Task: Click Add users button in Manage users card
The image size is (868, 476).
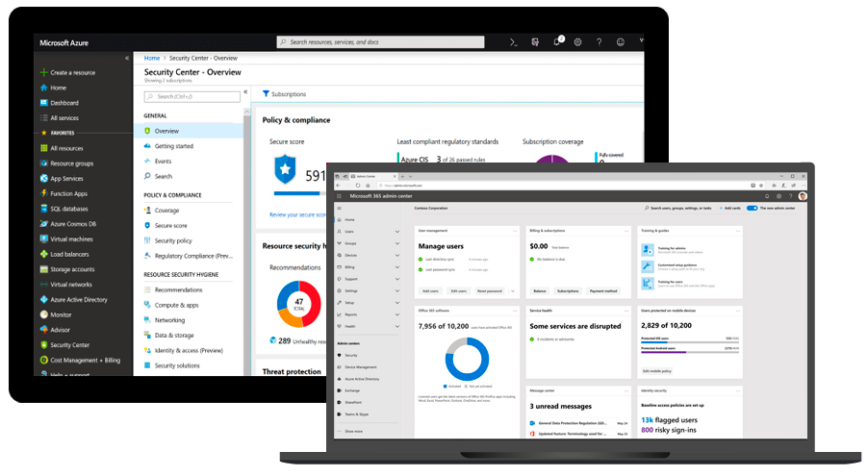Action: coord(431,291)
